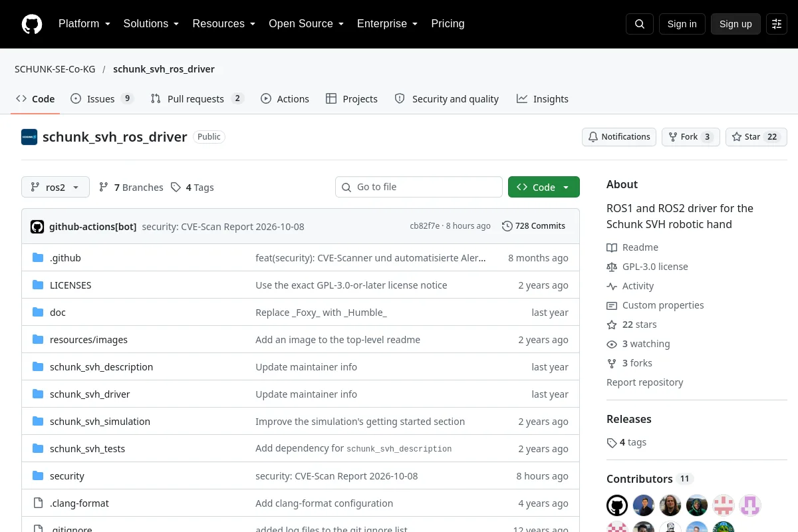Image resolution: width=798 pixels, height=532 pixels.
Task: Switch to the Insights tab
Action: tap(543, 99)
